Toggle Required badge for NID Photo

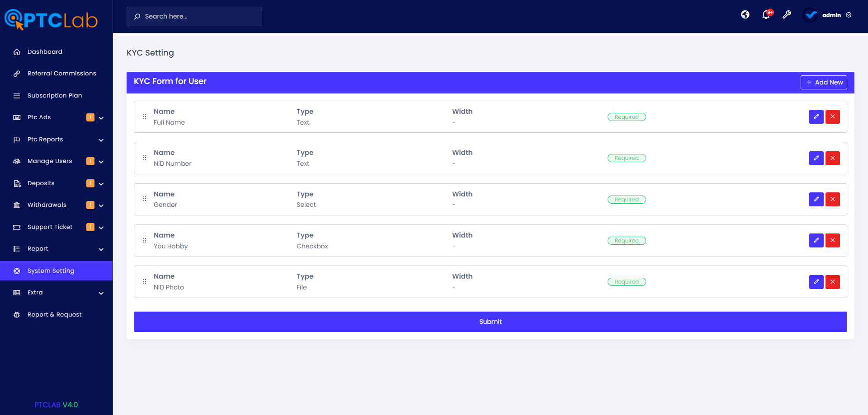[627, 281]
